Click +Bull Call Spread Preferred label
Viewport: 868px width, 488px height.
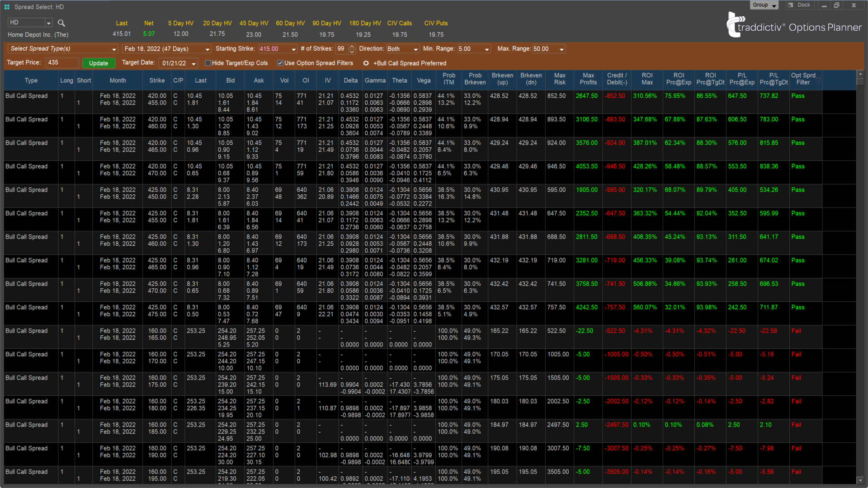[x=410, y=63]
